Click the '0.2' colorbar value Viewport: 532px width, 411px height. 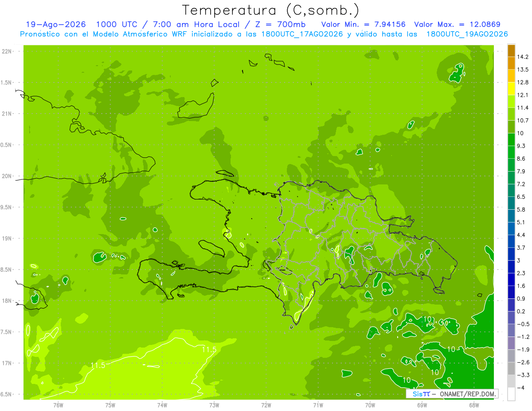coord(521,311)
